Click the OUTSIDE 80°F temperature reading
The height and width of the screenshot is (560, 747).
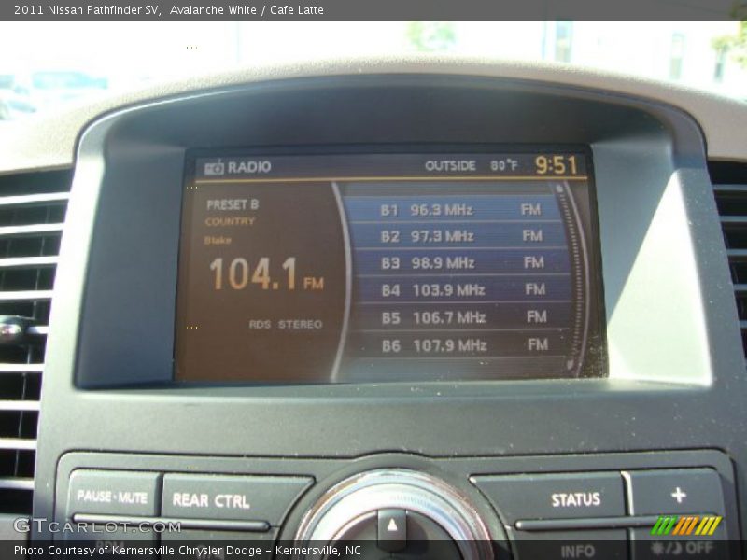[471, 166]
